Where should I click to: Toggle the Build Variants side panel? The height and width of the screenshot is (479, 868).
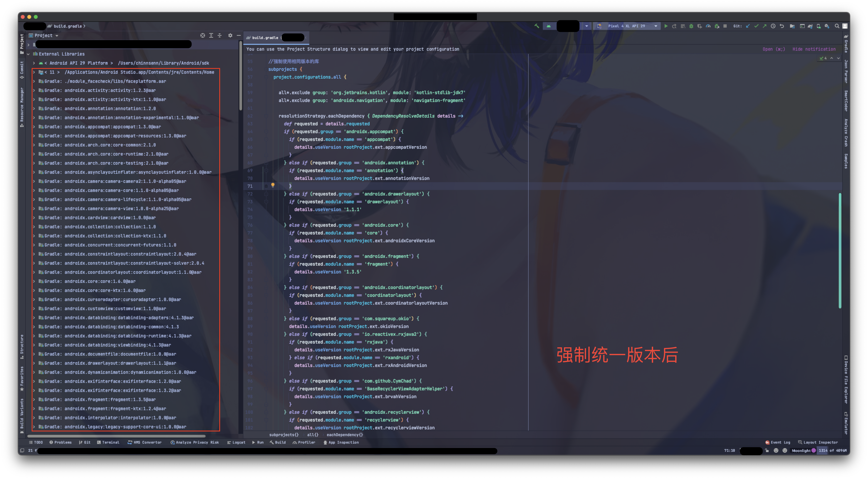pos(22,416)
